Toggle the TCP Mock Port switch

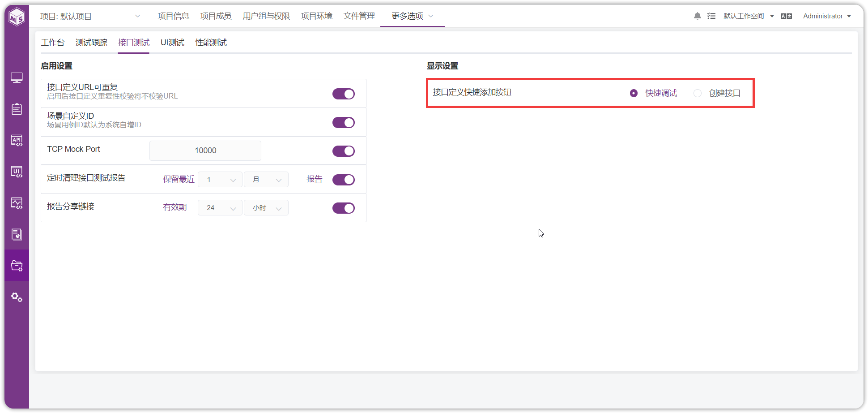pyautogui.click(x=343, y=151)
